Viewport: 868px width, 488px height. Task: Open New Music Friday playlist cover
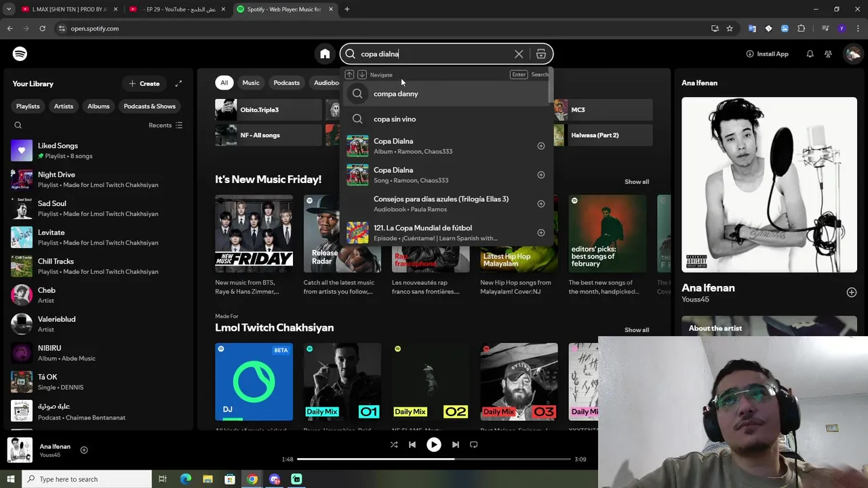click(254, 234)
